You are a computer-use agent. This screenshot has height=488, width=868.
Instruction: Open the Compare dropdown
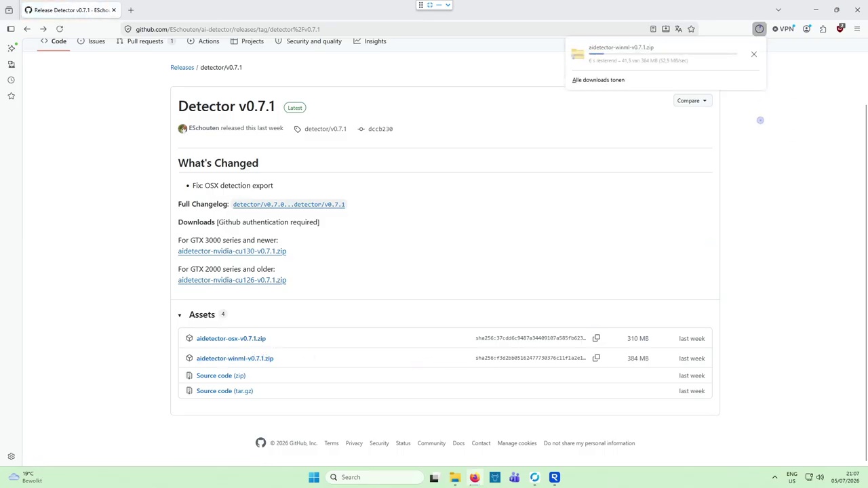click(692, 101)
